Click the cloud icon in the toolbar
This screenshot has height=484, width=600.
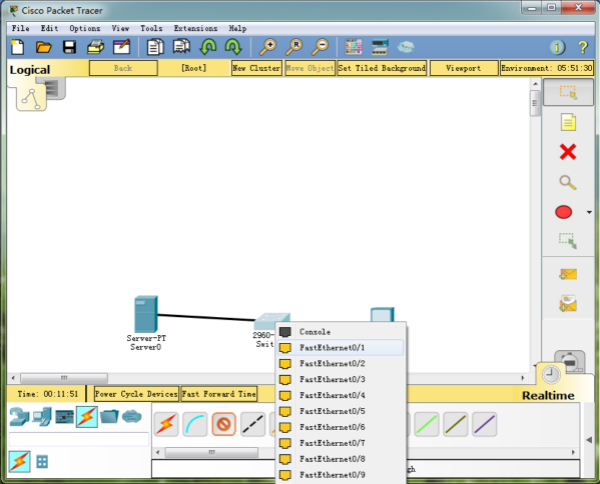click(x=406, y=47)
